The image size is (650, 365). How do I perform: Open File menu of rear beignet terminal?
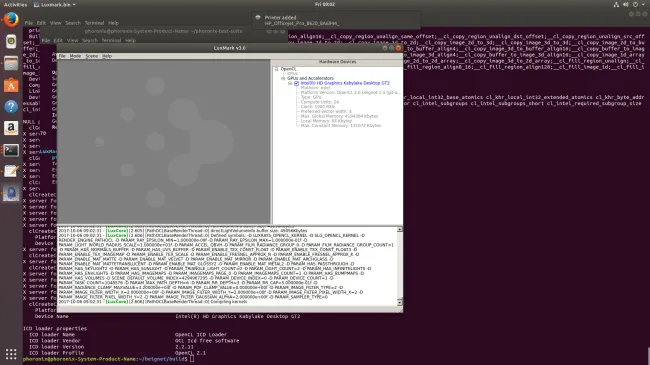click(x=29, y=23)
